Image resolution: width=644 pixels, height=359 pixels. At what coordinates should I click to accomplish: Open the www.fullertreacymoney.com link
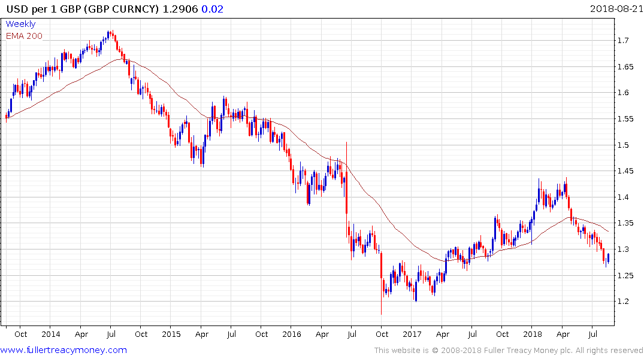[x=64, y=350]
